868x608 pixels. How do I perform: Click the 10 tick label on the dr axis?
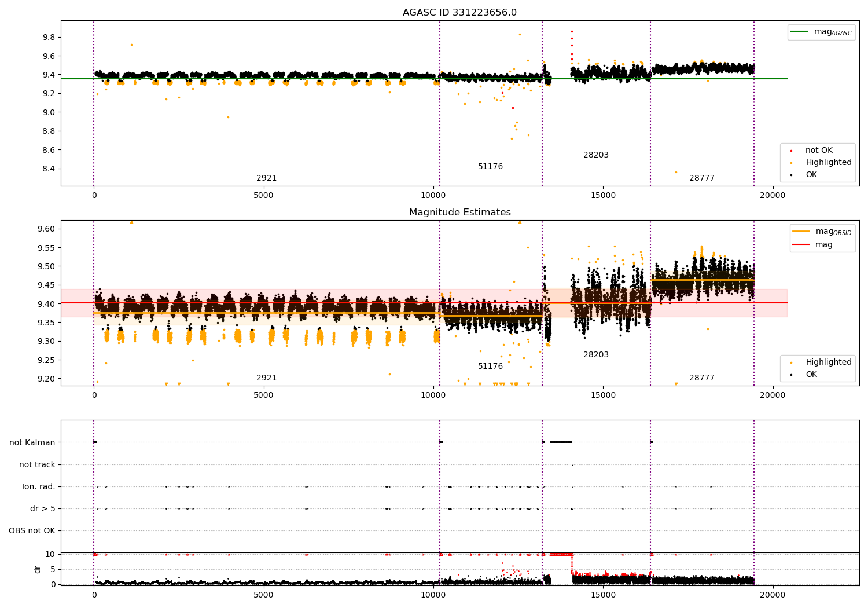[51, 554]
